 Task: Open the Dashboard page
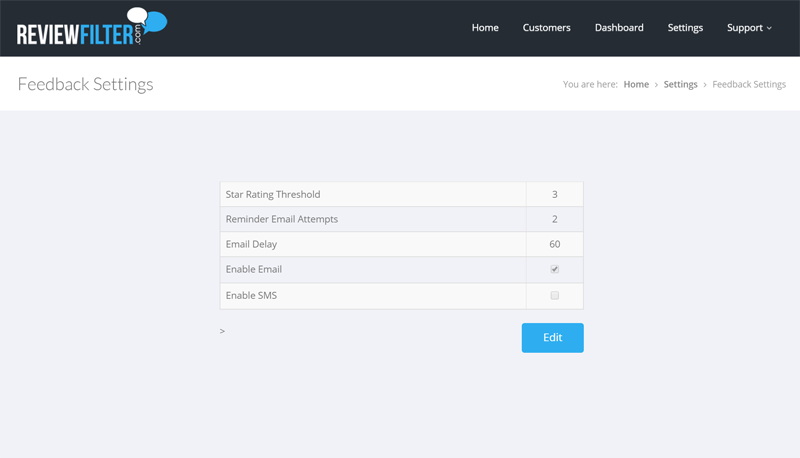click(619, 28)
